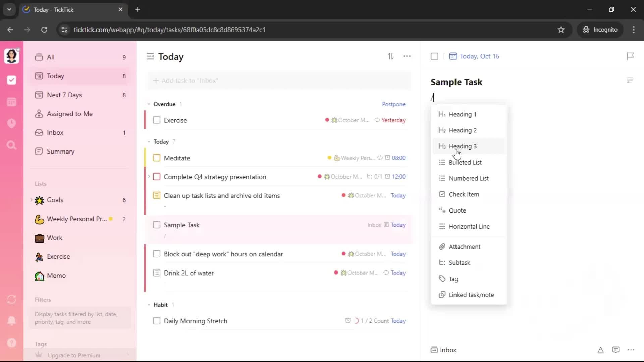Open the Calendar view in left rail
The height and width of the screenshot is (362, 644).
(11, 102)
